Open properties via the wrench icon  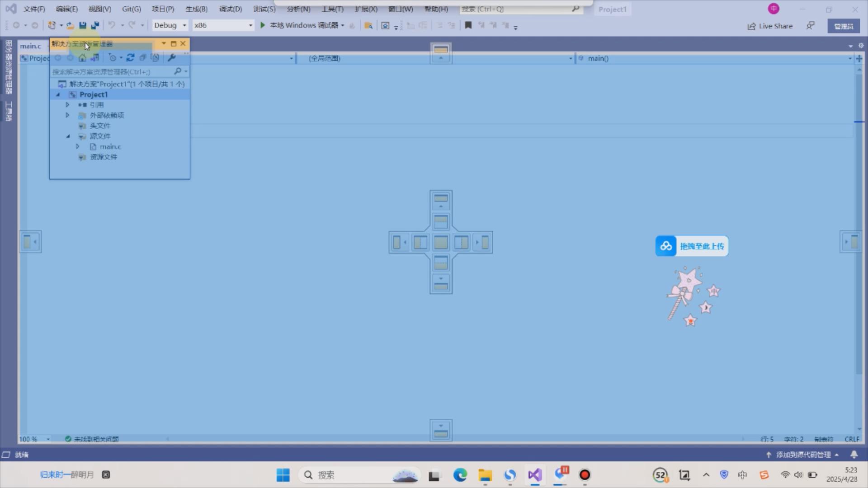(x=171, y=58)
